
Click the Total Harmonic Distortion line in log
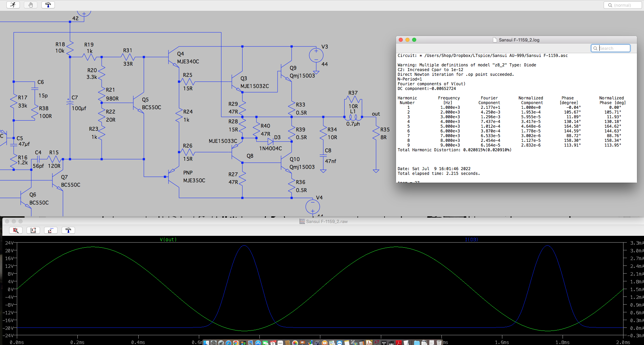[x=454, y=150]
